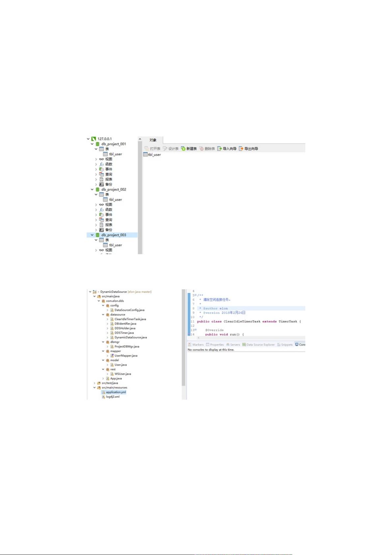Open the Servers tab
The image size is (392, 555).
tap(233, 345)
